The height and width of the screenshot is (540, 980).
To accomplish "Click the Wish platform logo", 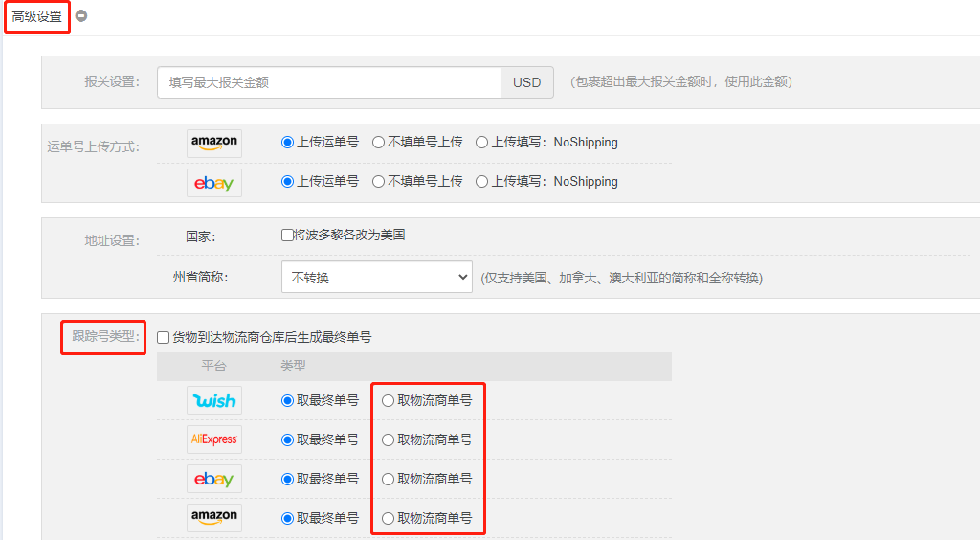I will pyautogui.click(x=213, y=400).
